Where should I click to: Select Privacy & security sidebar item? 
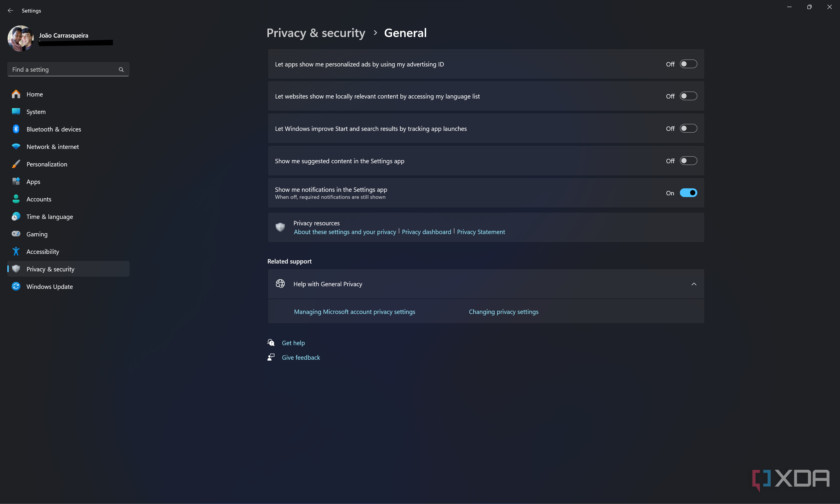68,269
